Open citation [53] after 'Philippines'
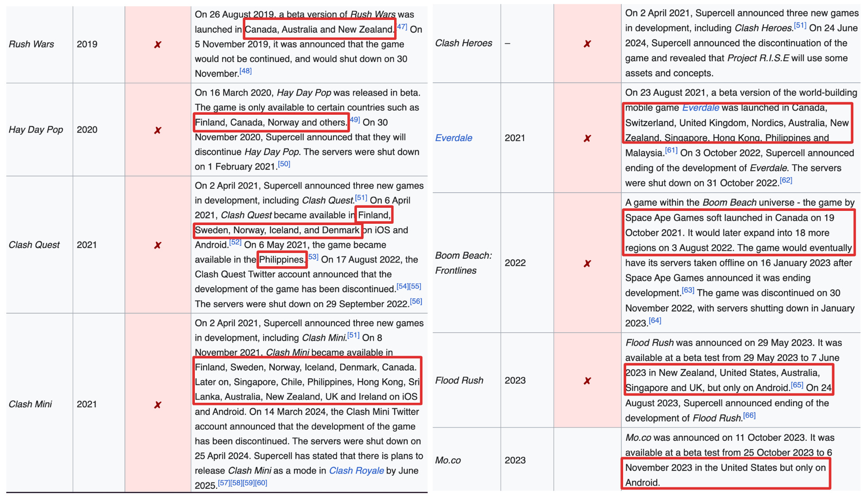Viewport: 868px width, 498px height. 313,257
